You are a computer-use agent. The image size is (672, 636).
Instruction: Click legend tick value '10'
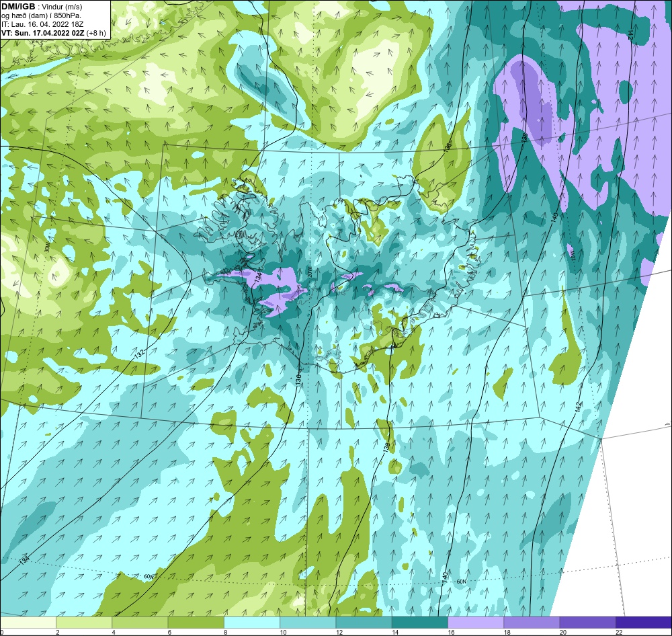click(284, 632)
